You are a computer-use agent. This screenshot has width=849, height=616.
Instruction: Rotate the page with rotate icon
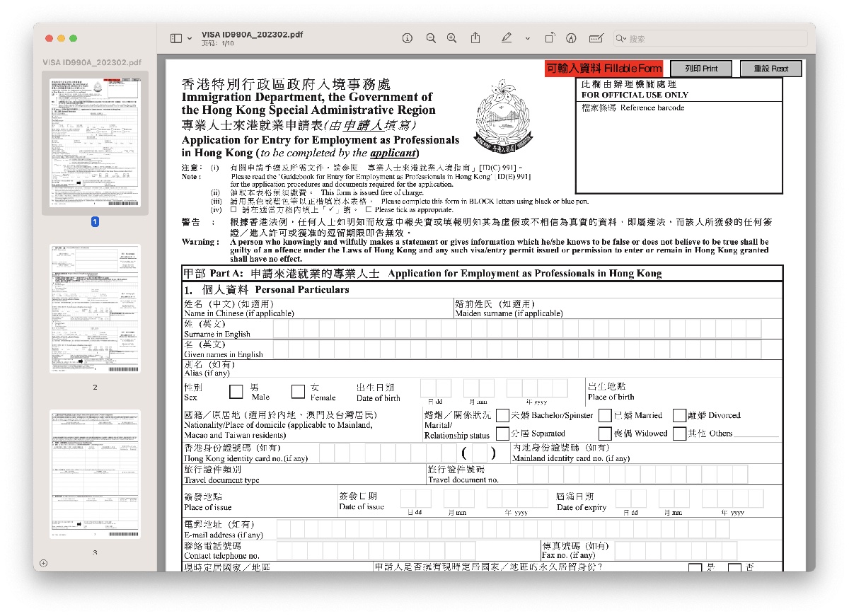click(x=549, y=38)
